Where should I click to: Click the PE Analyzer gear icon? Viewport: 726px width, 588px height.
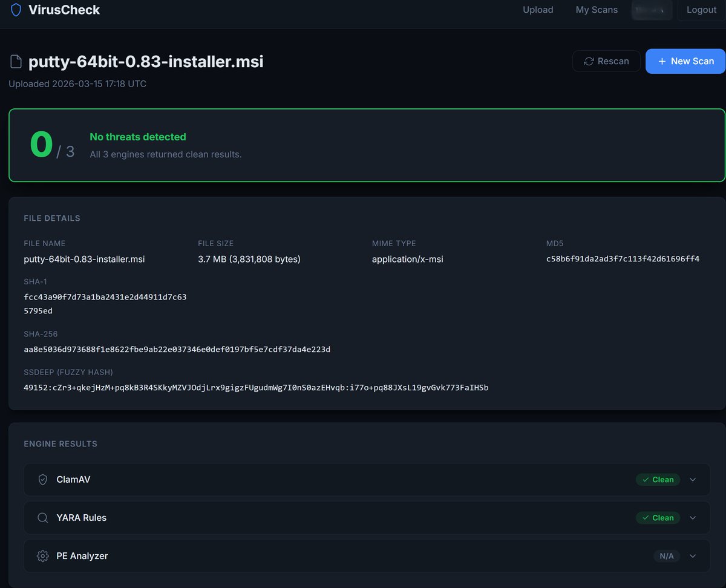tap(42, 556)
